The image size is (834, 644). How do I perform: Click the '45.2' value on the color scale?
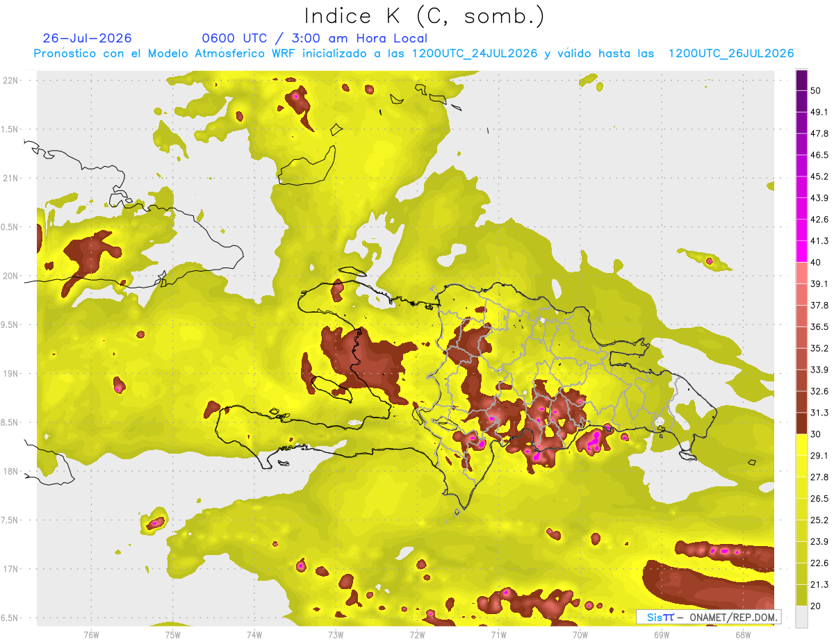819,176
